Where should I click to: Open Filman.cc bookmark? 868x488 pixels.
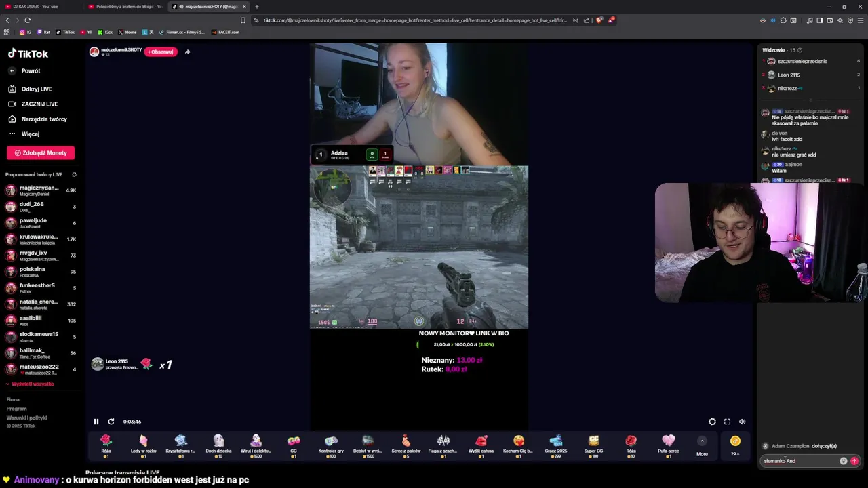point(182,32)
